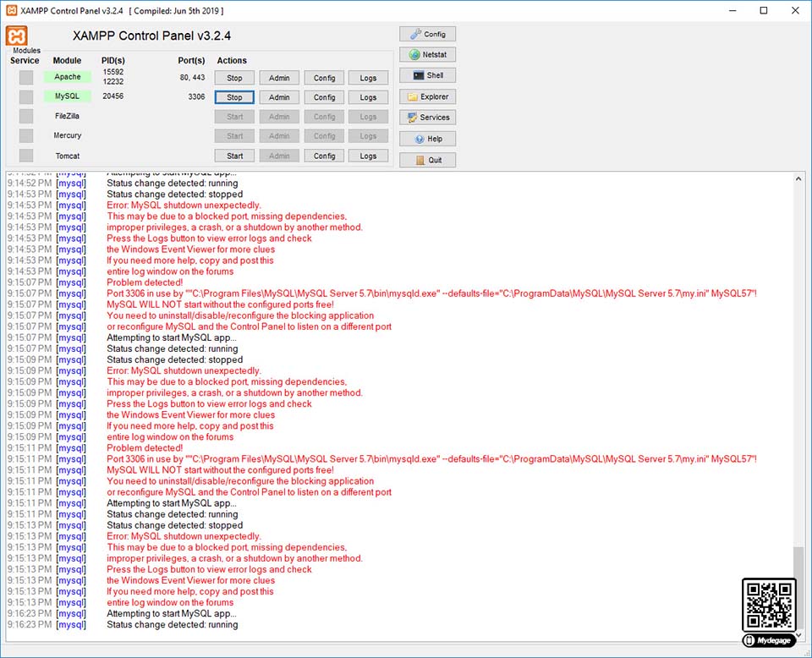Viewport: 812px width, 658px height.
Task: Click the Mercury module label
Action: 68,135
